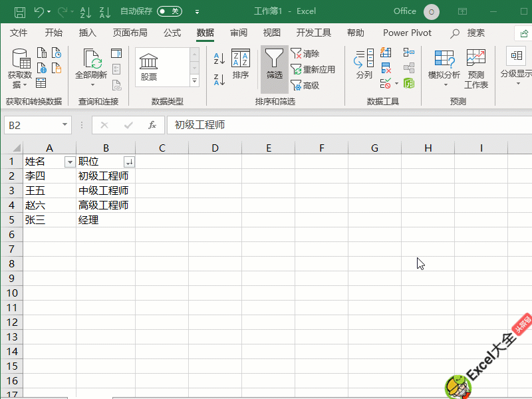Select row header 8
Viewport: 532px width, 399px height.
(x=12, y=263)
